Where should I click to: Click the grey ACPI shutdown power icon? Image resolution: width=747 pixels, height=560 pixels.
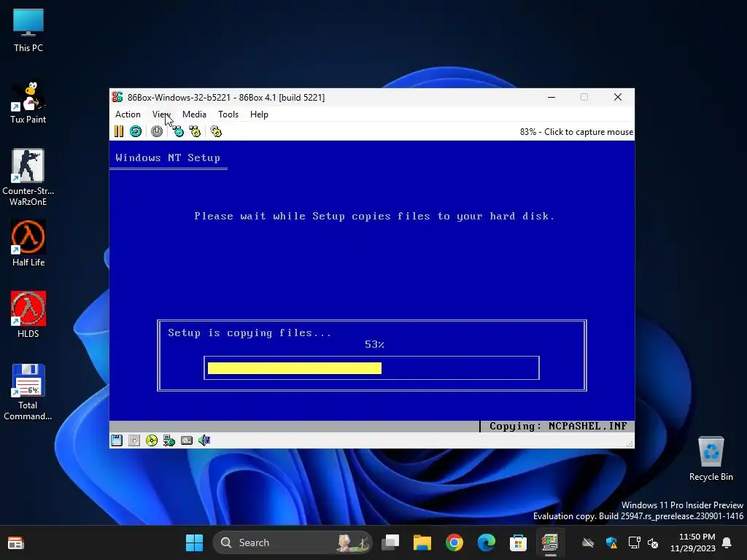(157, 131)
